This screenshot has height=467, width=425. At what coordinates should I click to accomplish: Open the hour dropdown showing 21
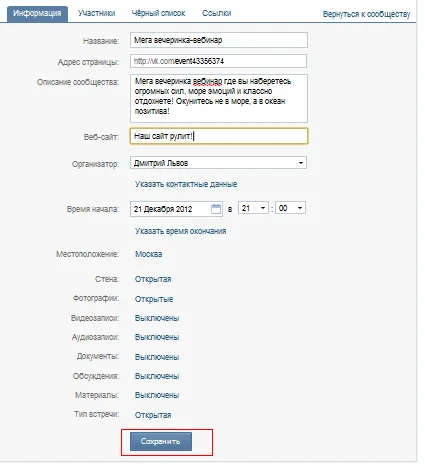tap(253, 208)
